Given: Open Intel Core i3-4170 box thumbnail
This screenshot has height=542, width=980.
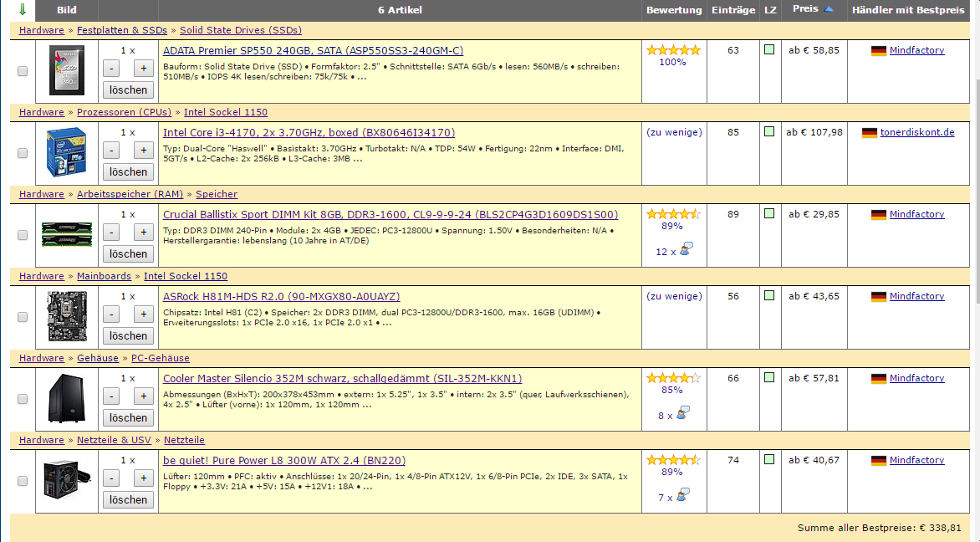Looking at the screenshot, I should point(66,152).
